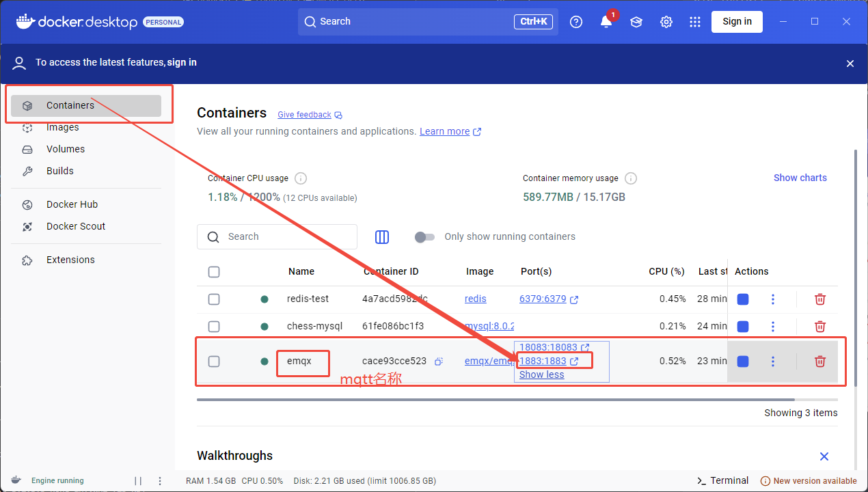This screenshot has height=492, width=868.
Task: Delete the chess-mysql container
Action: point(820,327)
